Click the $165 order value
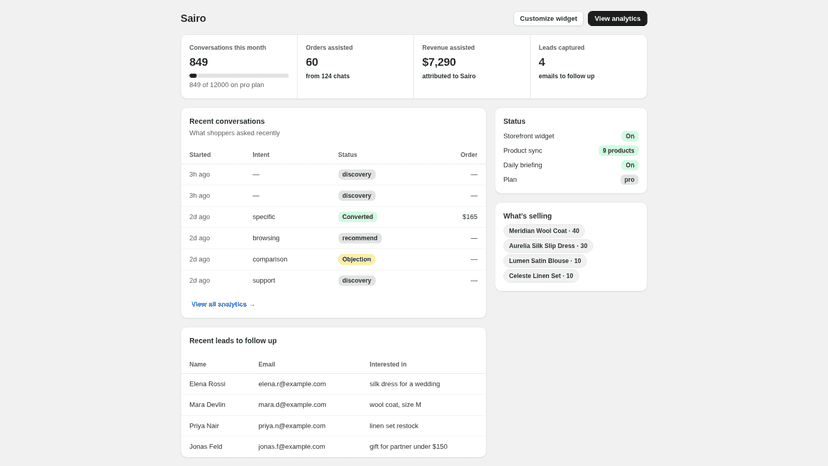828x466 pixels. pos(469,217)
